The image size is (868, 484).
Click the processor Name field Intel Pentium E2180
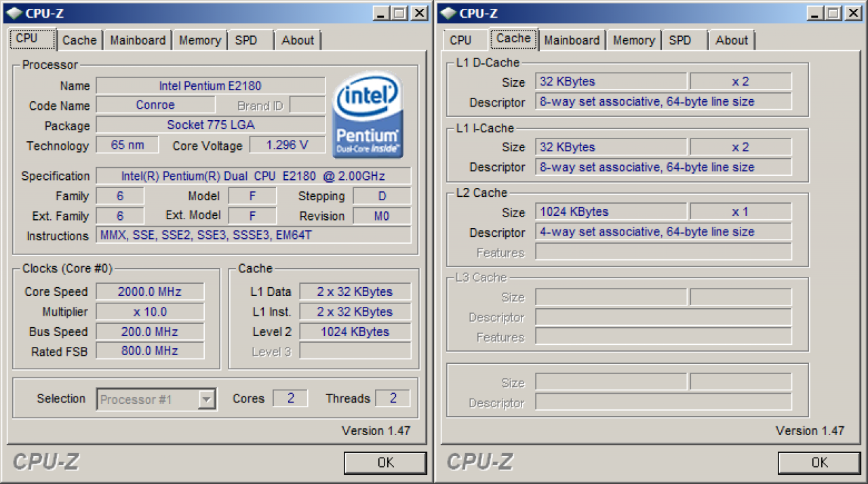[210, 86]
